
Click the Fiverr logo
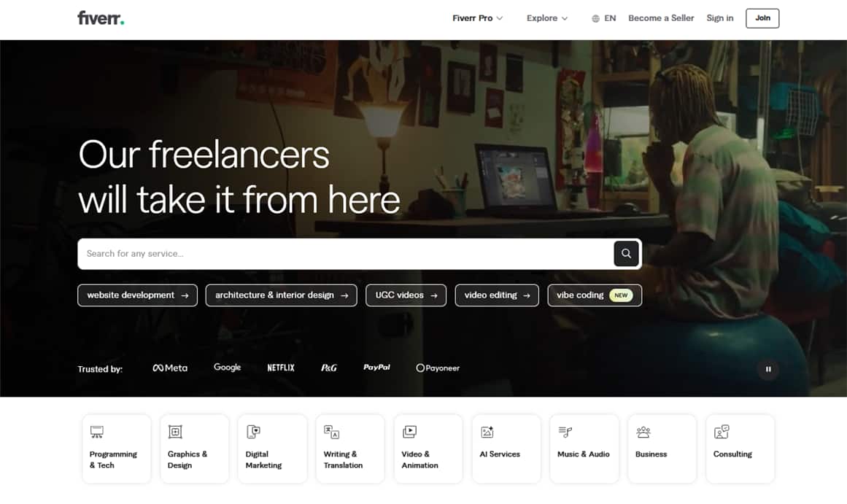coord(101,18)
